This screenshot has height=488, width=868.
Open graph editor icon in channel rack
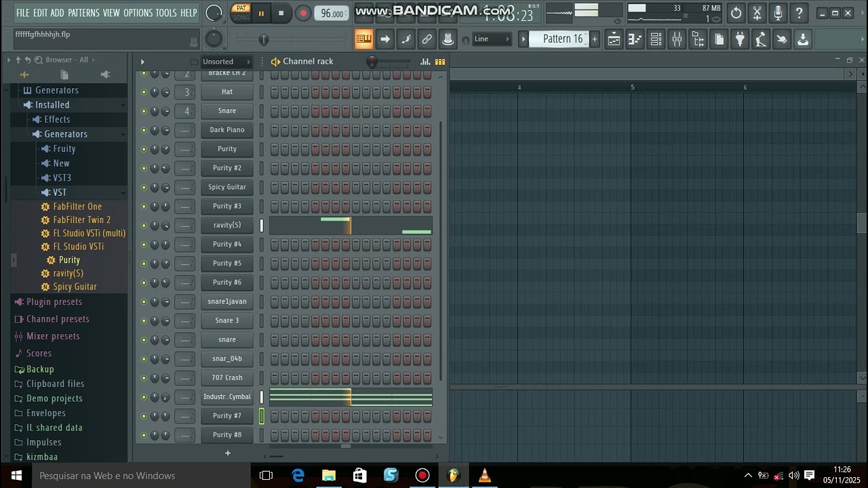pos(425,62)
